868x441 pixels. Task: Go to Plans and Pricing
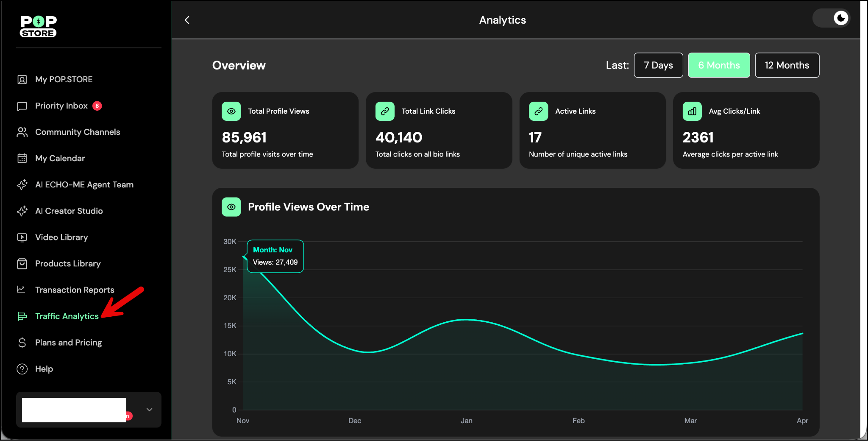pos(68,343)
